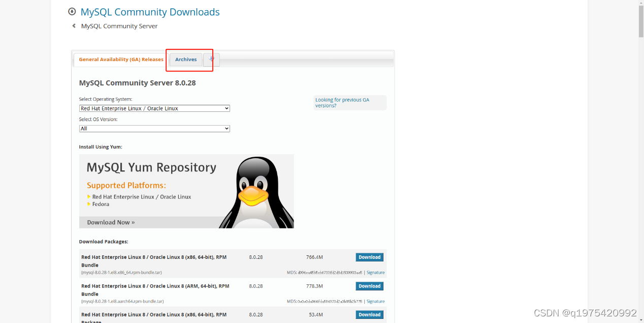Click the Install Using Yum: label

click(101, 147)
